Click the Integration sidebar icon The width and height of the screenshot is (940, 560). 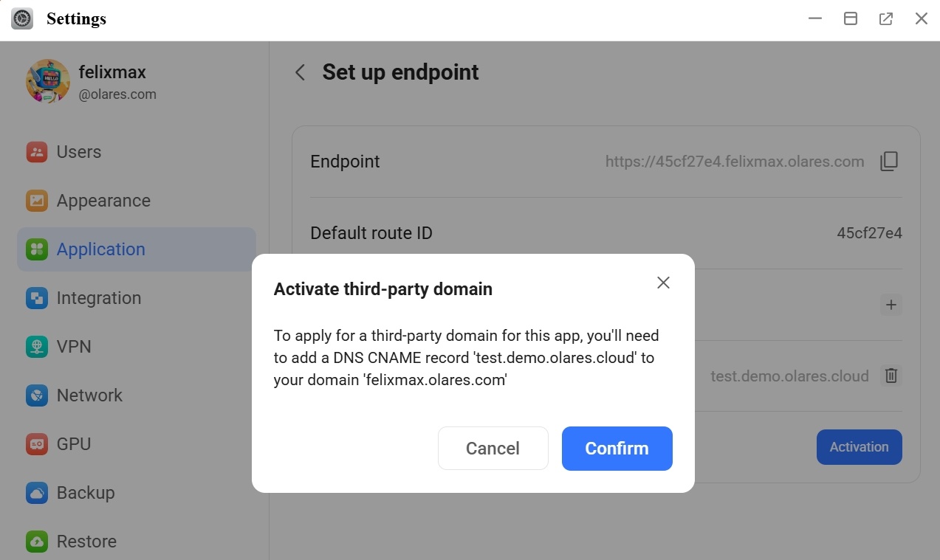36,298
